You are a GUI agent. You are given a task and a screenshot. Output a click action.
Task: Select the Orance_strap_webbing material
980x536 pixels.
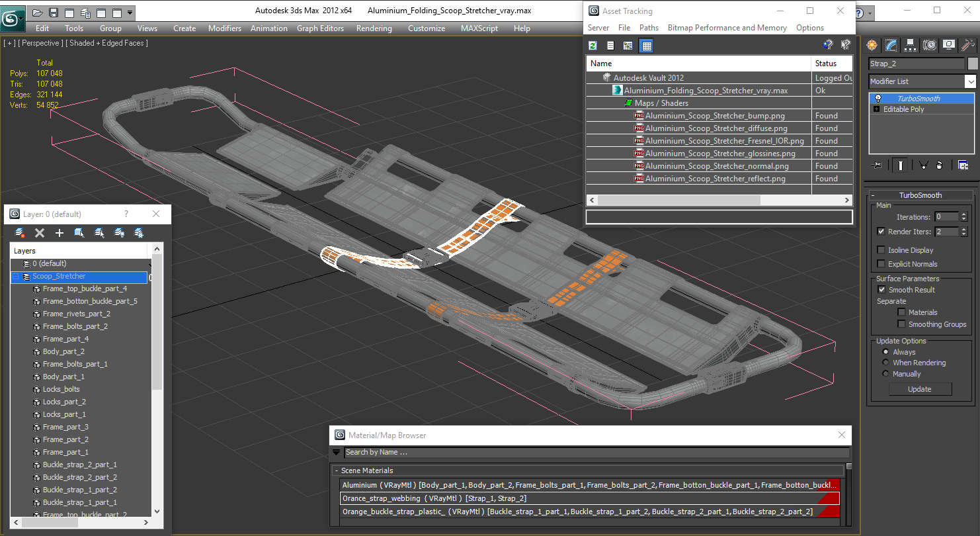590,498
